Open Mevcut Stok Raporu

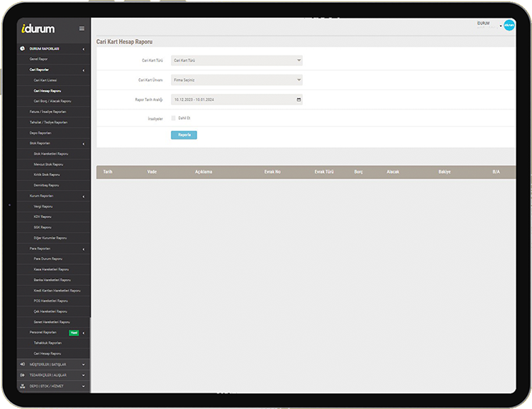coord(48,165)
